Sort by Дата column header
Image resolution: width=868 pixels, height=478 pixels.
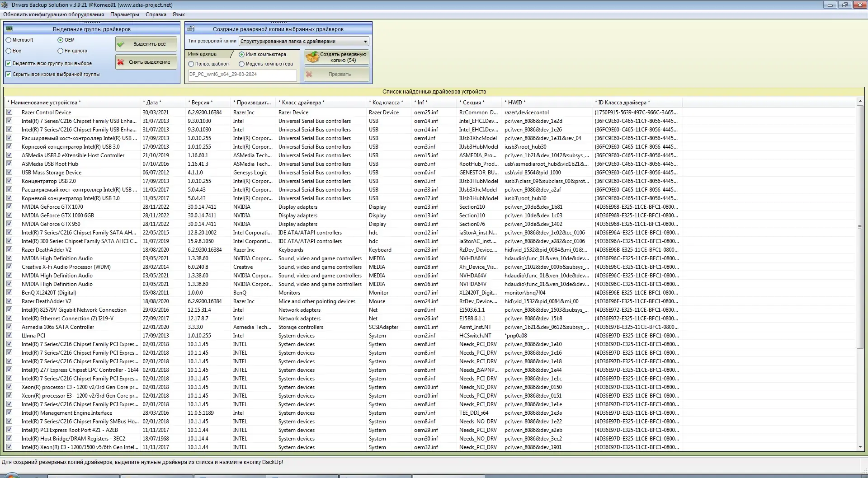(163, 103)
